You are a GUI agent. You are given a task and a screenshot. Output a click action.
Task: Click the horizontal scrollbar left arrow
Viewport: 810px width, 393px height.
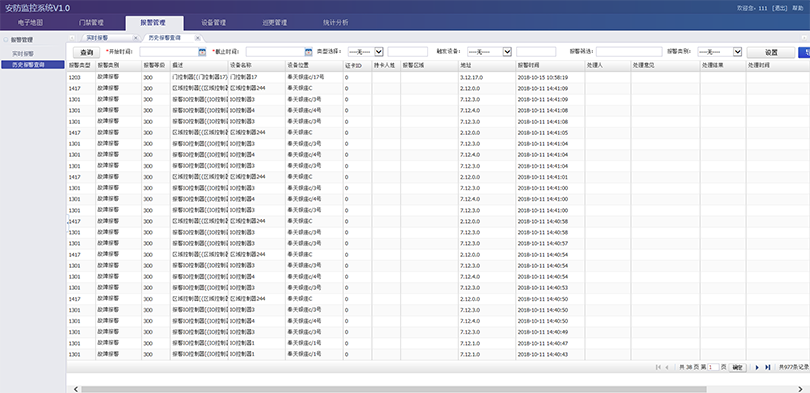pos(76,389)
